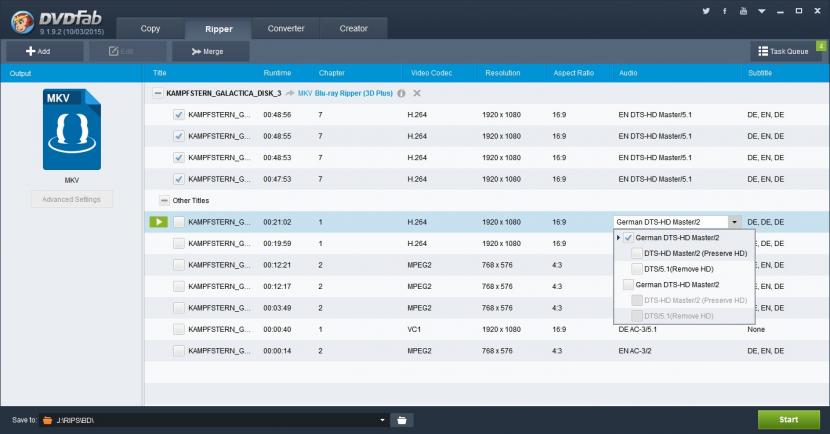Show source info icon next to Blu-ray Ripper
The height and width of the screenshot is (434, 830).
(x=401, y=93)
